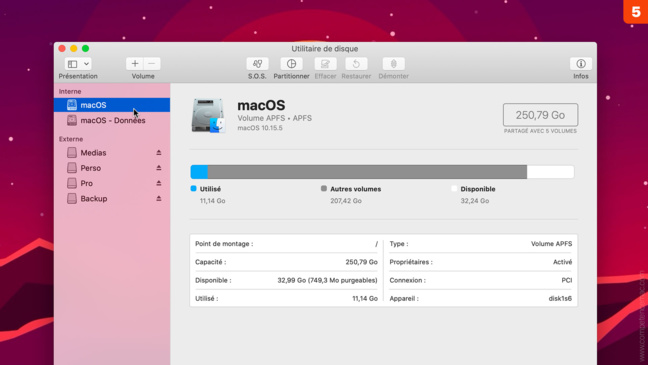Eject the Pro disk
The image size is (648, 365).
[159, 183]
